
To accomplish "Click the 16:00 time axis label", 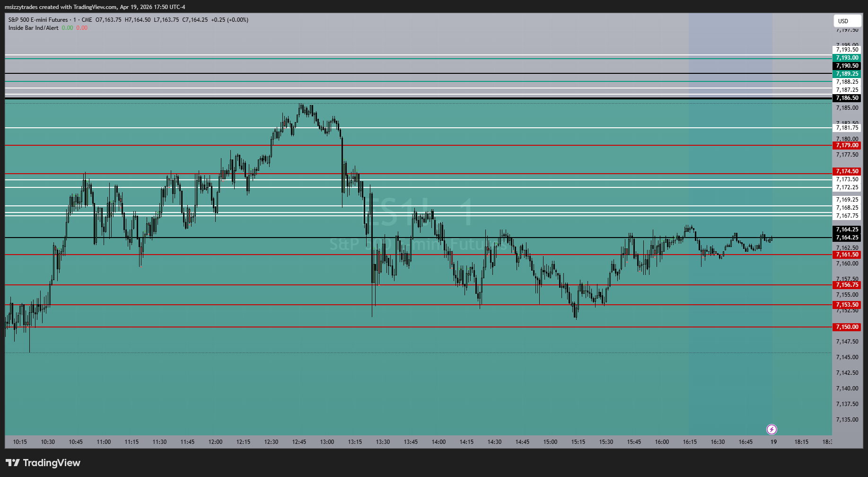I will click(x=662, y=442).
